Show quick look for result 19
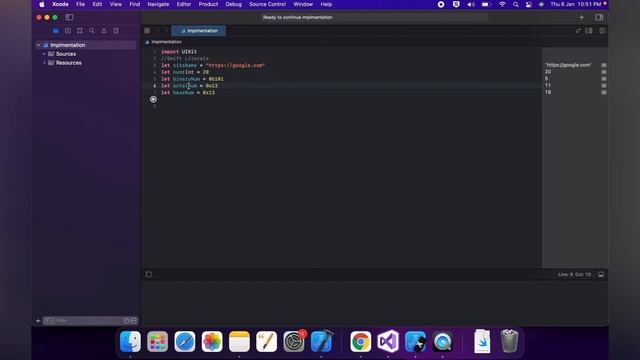 pos(604,93)
